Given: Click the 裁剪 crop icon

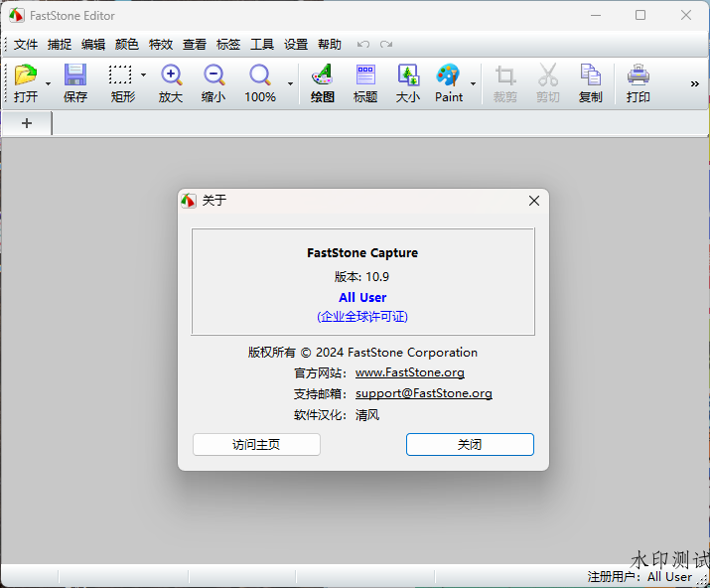Looking at the screenshot, I should click(504, 75).
